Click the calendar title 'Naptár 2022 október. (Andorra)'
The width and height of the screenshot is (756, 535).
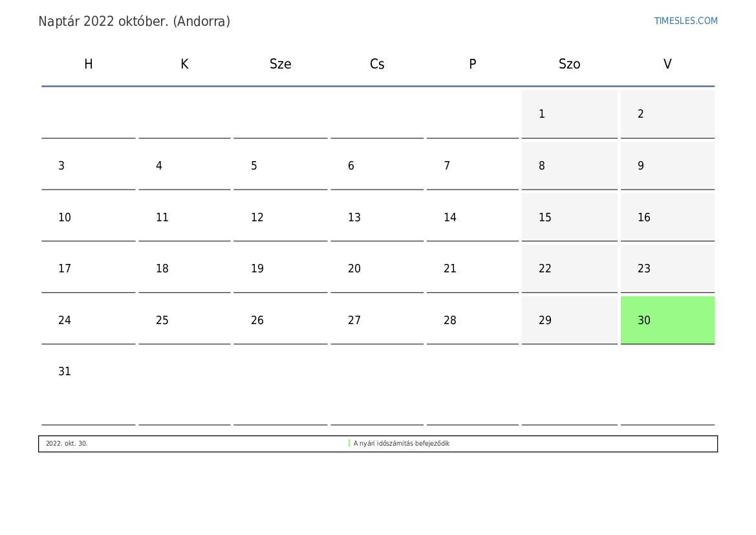pyautogui.click(x=134, y=22)
